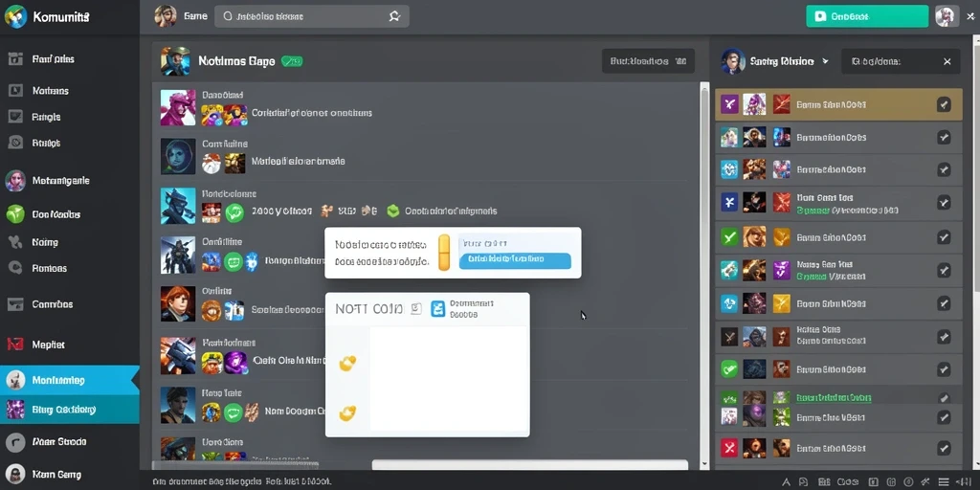The image size is (980, 490).
Task: Click the search field in the top bar
Action: [312, 17]
